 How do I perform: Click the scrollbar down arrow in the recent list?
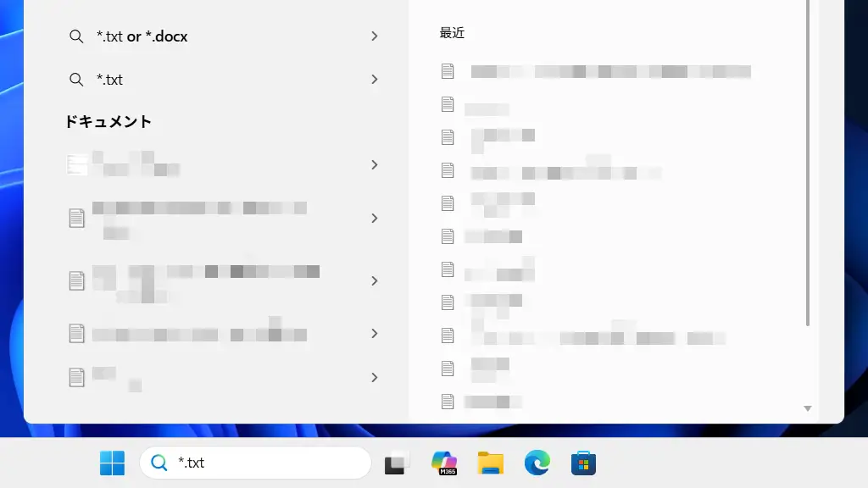(807, 408)
